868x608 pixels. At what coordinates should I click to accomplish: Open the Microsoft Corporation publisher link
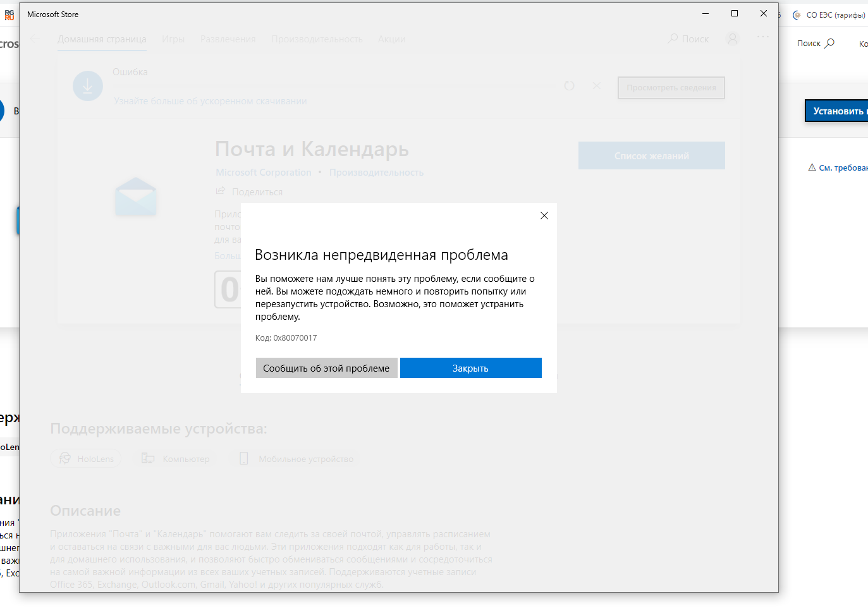(264, 173)
